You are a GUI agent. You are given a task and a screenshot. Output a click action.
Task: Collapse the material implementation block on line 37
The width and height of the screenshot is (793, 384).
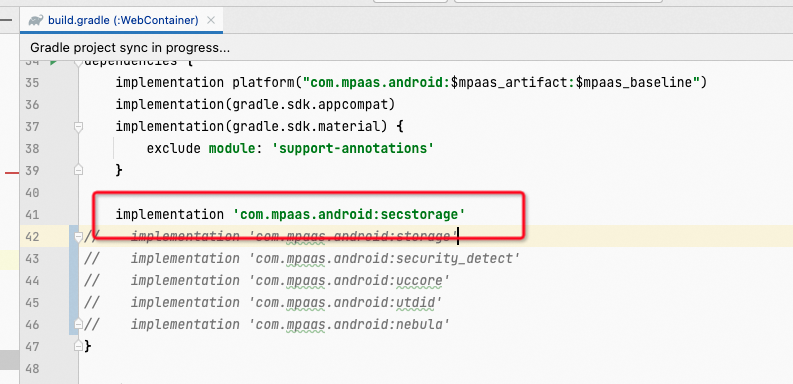tap(78, 126)
